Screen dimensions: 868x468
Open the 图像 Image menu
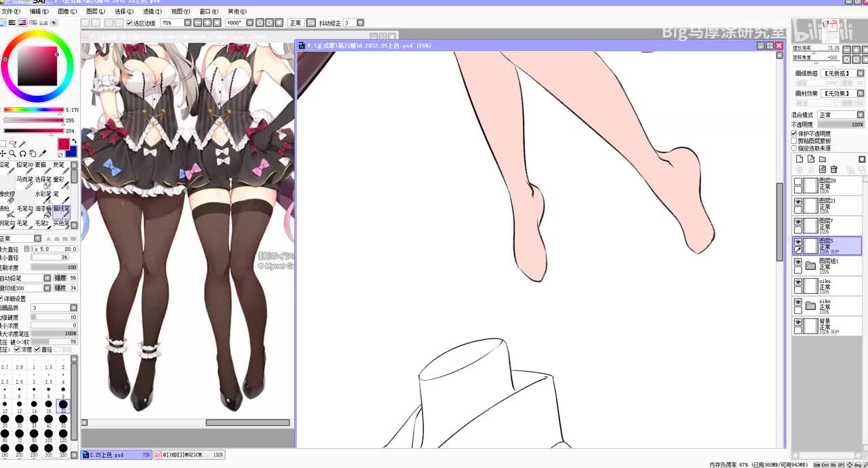click(x=67, y=12)
